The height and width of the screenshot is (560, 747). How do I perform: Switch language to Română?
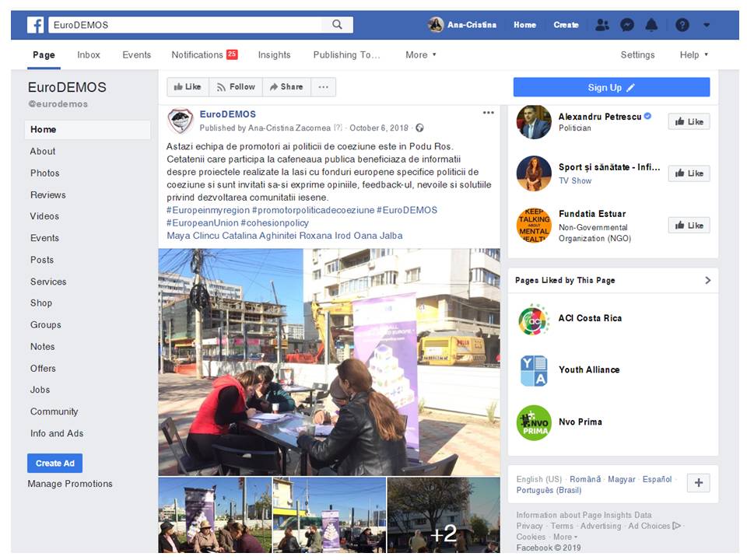585,479
